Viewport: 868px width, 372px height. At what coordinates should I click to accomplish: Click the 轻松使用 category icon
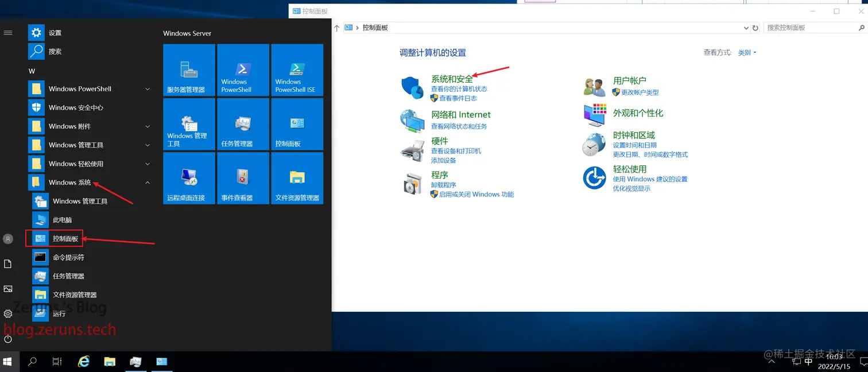[594, 178]
